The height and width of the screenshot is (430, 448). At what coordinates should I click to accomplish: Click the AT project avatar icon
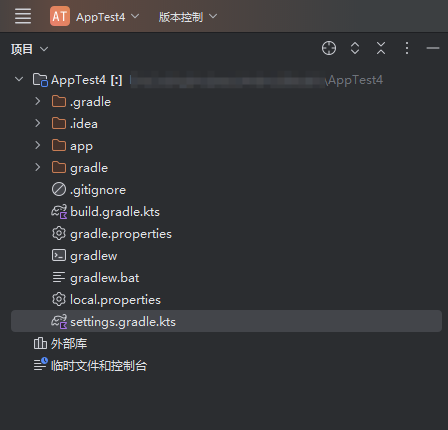[x=60, y=16]
